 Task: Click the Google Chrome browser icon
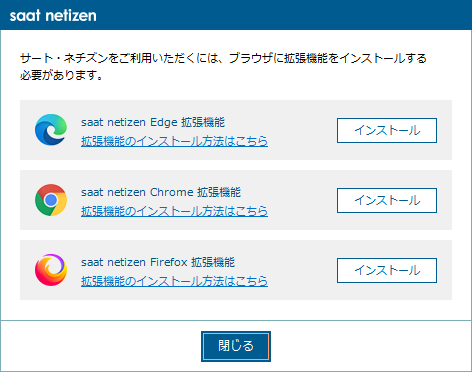[51, 200]
